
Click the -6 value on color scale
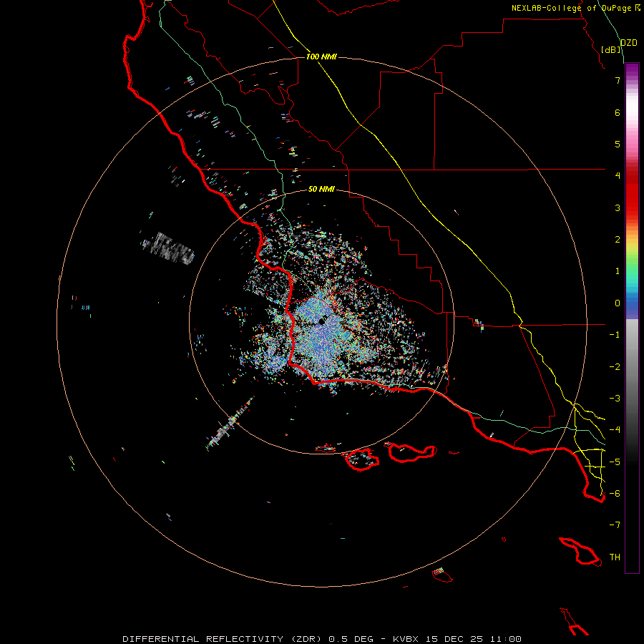pyautogui.click(x=615, y=494)
